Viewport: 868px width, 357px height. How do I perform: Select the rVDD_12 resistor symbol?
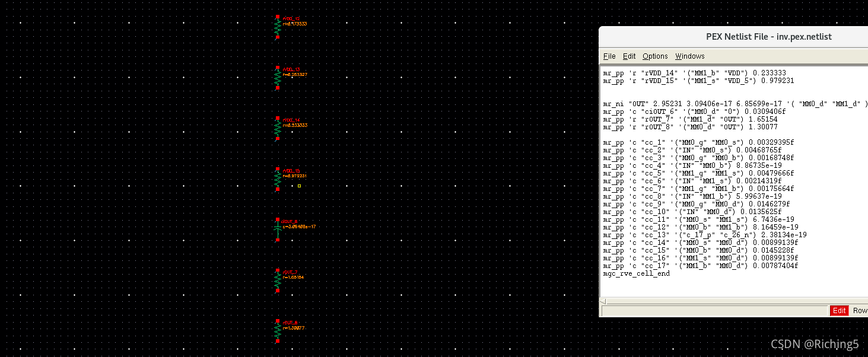(277, 27)
